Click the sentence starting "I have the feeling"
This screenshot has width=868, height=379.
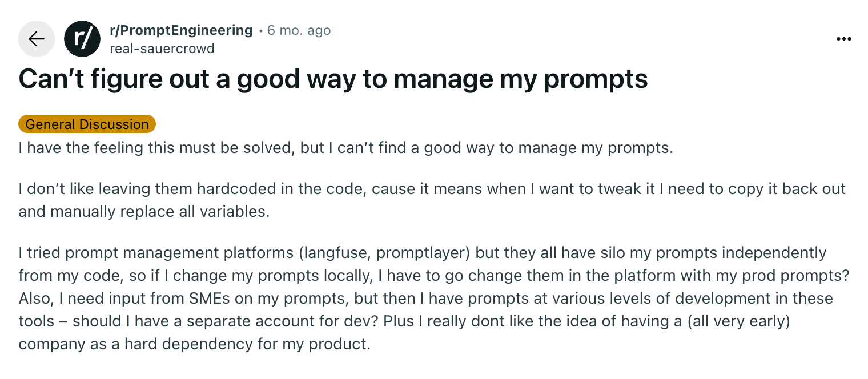point(345,148)
